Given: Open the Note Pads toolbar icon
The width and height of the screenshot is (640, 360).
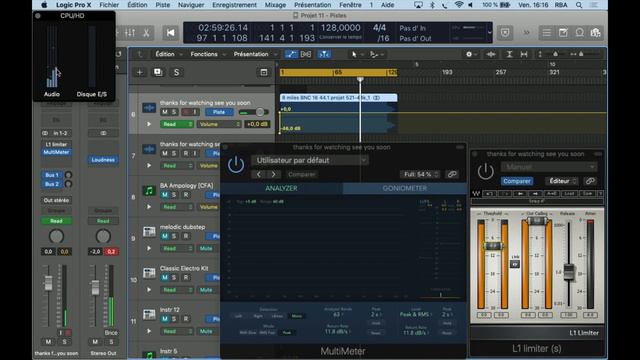Looking at the screenshot, I should (563, 33).
